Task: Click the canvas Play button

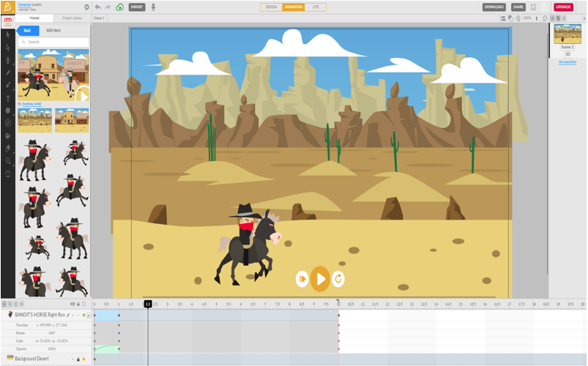Action: click(320, 279)
